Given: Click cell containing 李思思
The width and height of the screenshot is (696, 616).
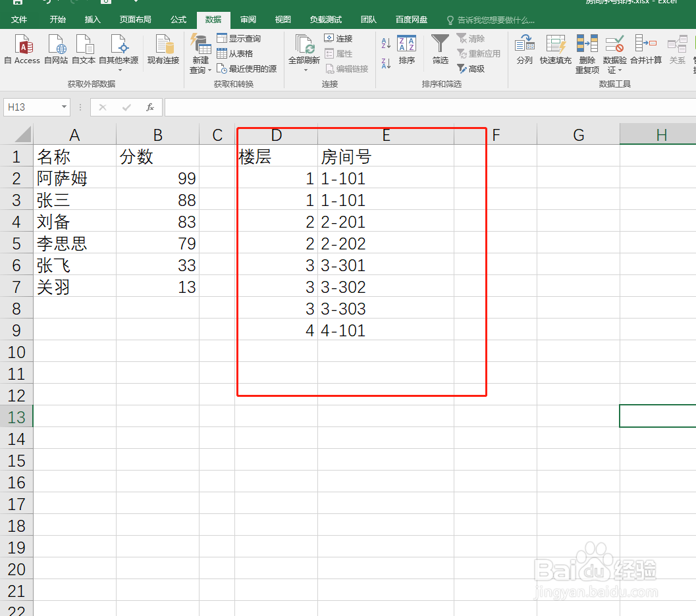Looking at the screenshot, I should [x=74, y=244].
